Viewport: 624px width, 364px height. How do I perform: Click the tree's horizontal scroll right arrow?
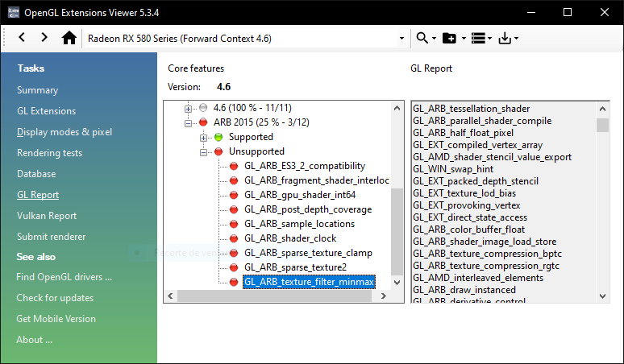[383, 296]
